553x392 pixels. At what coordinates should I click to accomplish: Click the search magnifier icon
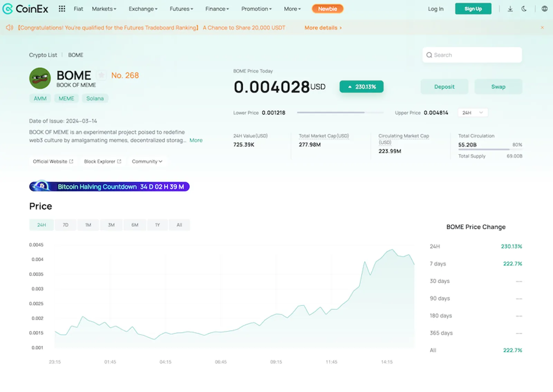click(429, 55)
